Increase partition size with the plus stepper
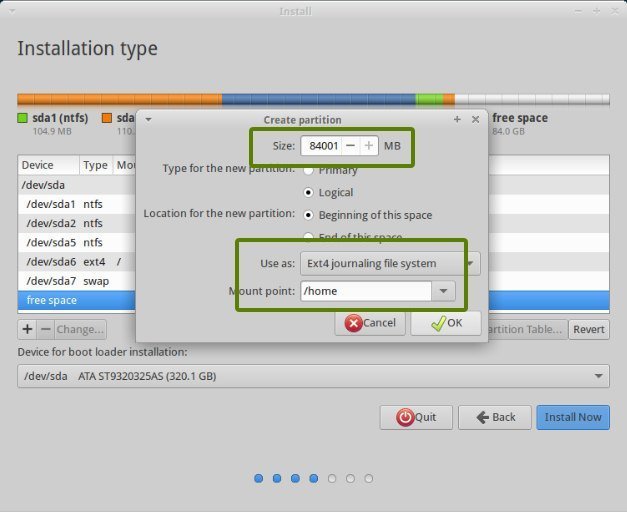The height and width of the screenshot is (512, 627). (369, 146)
